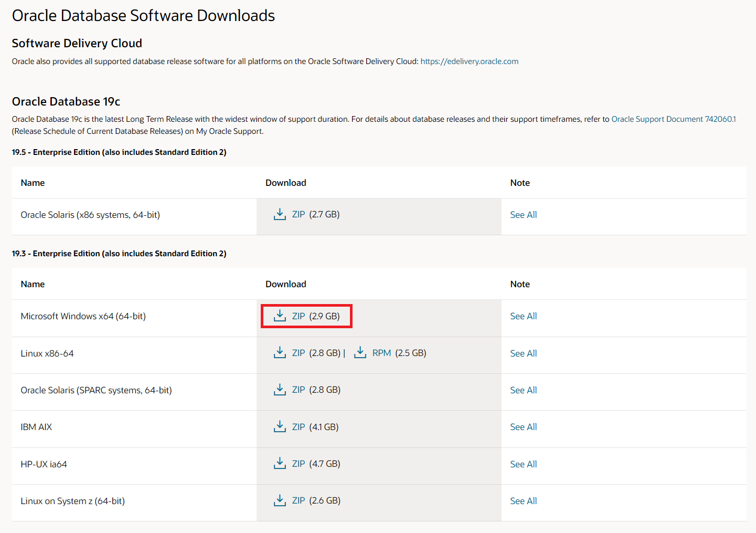Click the Software Delivery Cloud heading
756x533 pixels.
(x=77, y=43)
